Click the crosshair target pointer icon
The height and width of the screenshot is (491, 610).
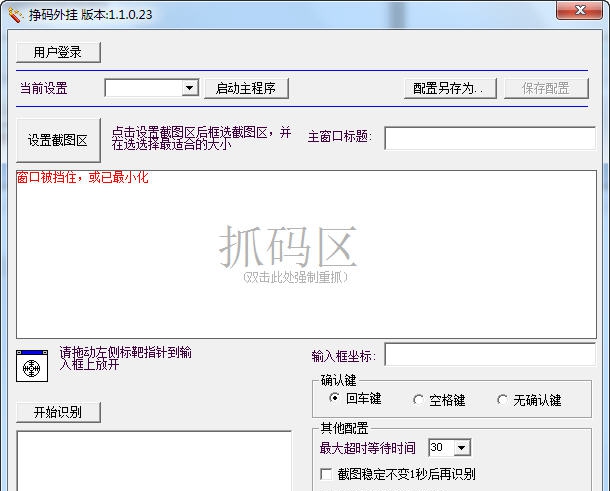coord(32,366)
